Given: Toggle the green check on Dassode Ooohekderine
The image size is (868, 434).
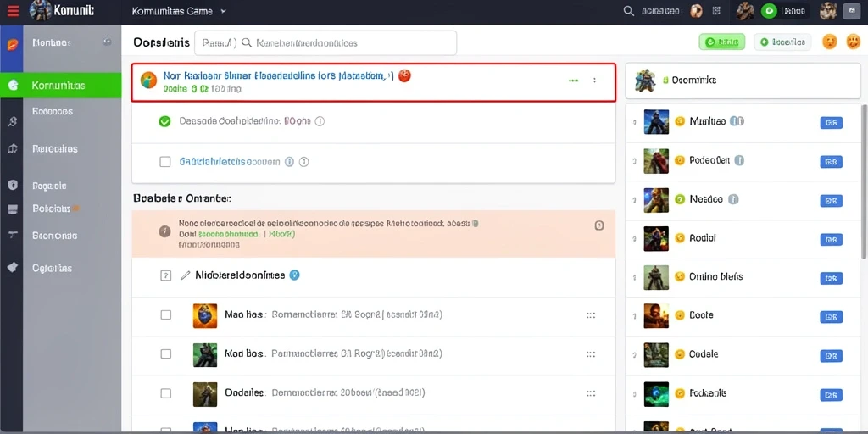Looking at the screenshot, I should tap(164, 121).
